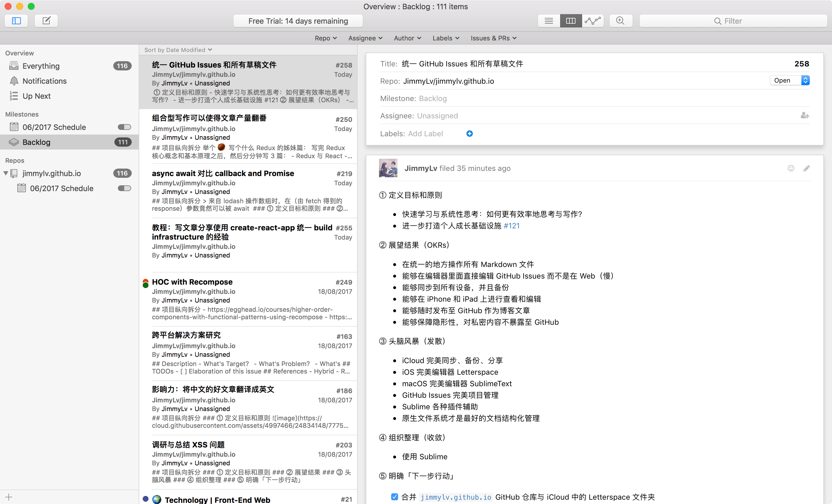Screen dimensions: 832x504
Task: Click the #121 issue link
Action: (x=512, y=226)
